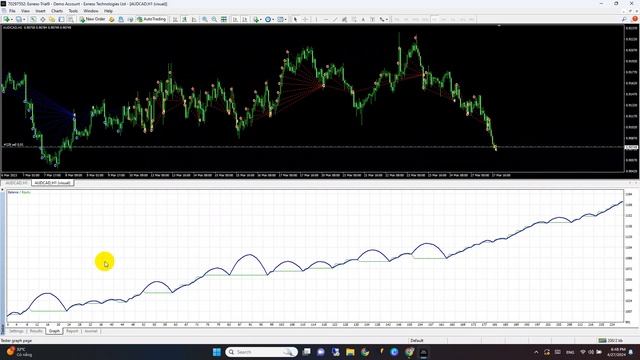
Task: Click the new chart icon
Action: 6,19
